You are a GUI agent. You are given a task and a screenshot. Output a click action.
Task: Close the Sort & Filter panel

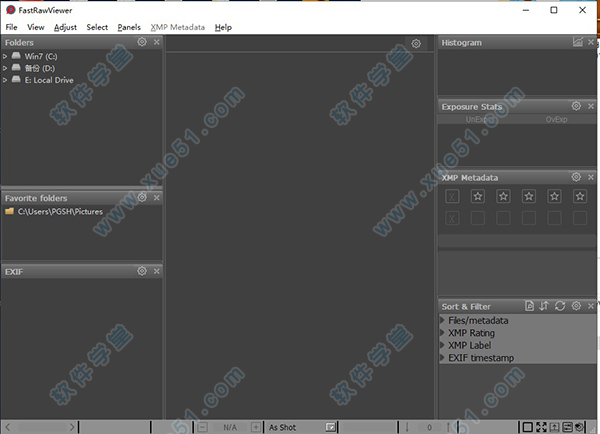(x=591, y=306)
